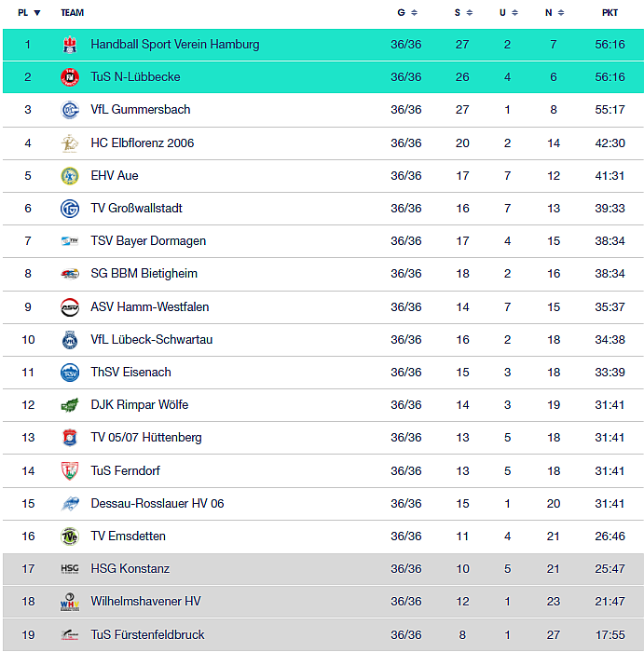The image size is (644, 652).
Task: Click the Wilhelmshavener HV logo
Action: [70, 602]
